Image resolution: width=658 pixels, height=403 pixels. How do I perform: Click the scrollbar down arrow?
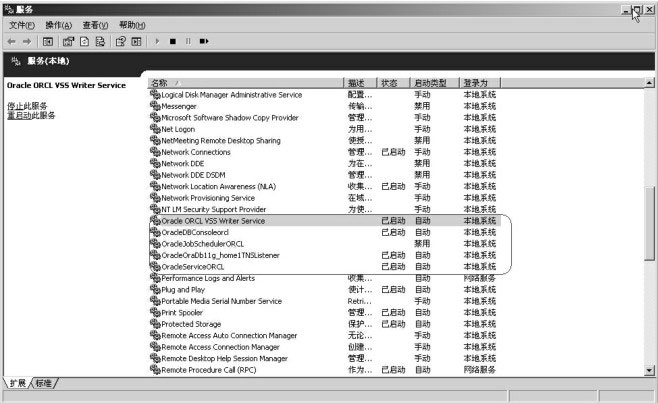click(x=649, y=370)
